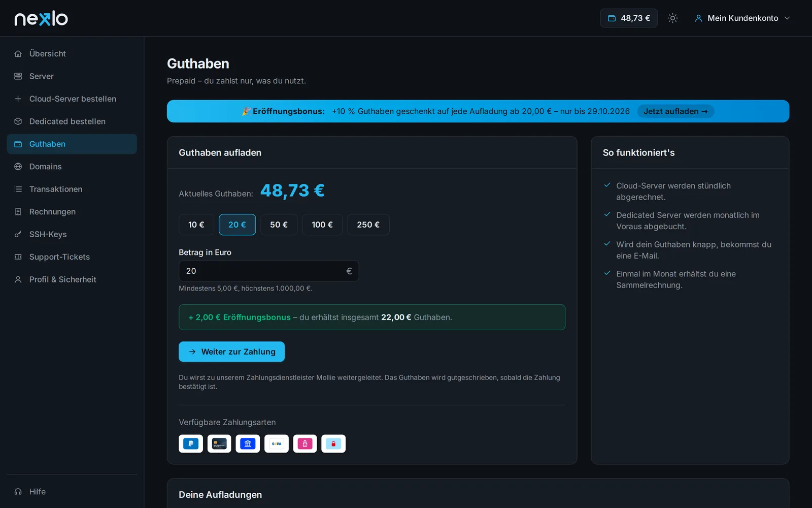The image size is (812, 508).
Task: Select the 250 € preset amount
Action: click(368, 225)
